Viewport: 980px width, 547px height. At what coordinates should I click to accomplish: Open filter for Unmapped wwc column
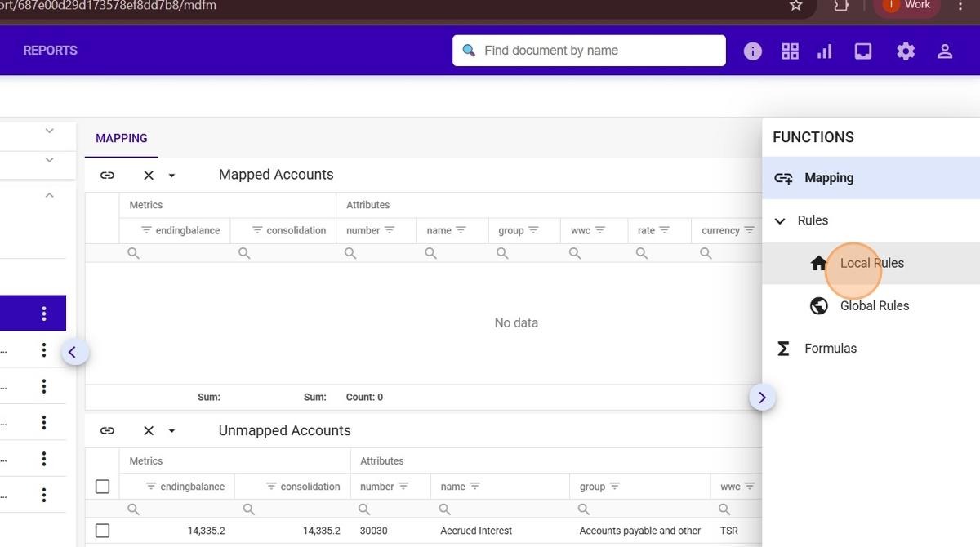click(750, 487)
